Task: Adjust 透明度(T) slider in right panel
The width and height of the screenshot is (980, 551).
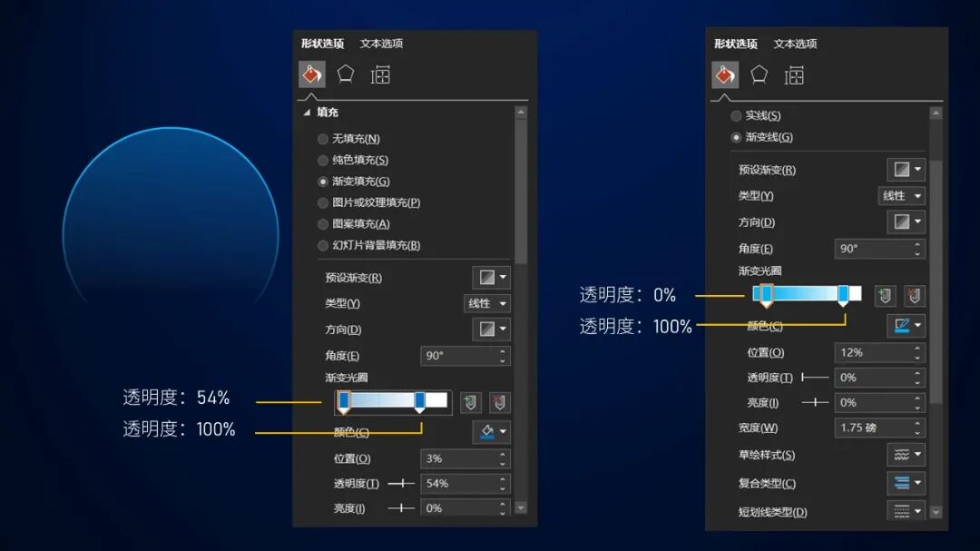Action: [815, 377]
